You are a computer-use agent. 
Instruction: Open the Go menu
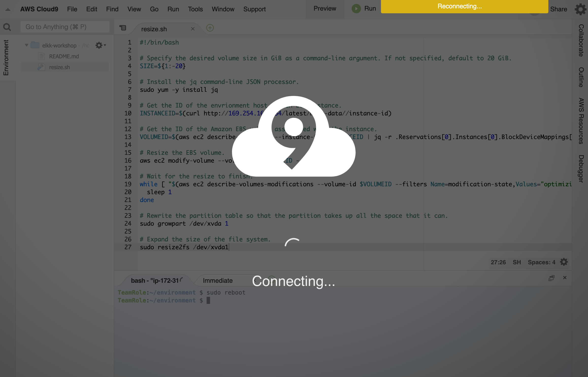[154, 9]
